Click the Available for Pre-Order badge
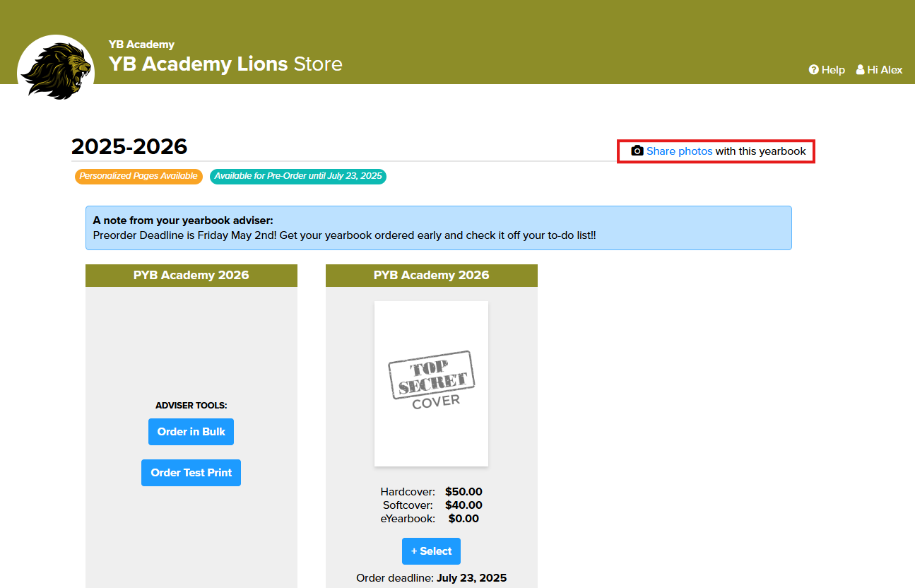This screenshot has width=915, height=588. tap(298, 176)
